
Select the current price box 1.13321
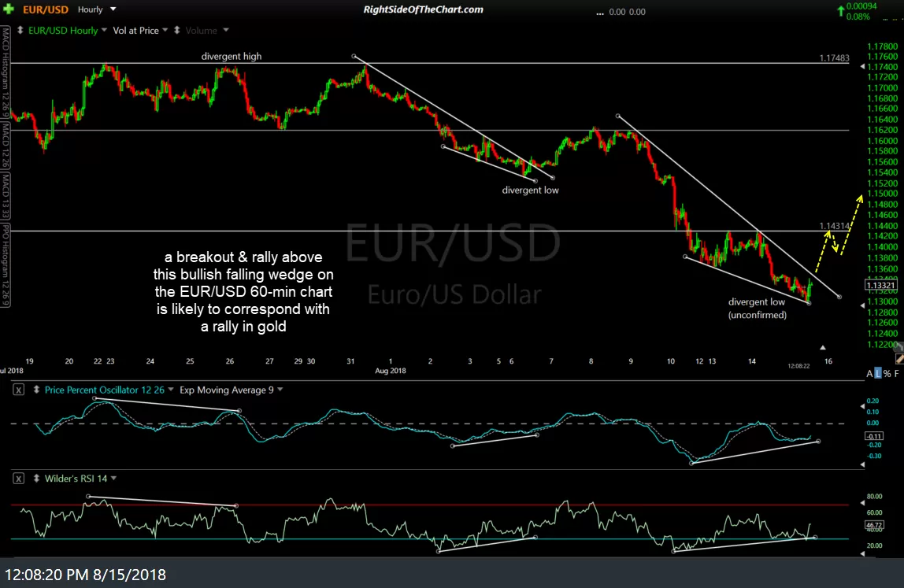click(881, 286)
